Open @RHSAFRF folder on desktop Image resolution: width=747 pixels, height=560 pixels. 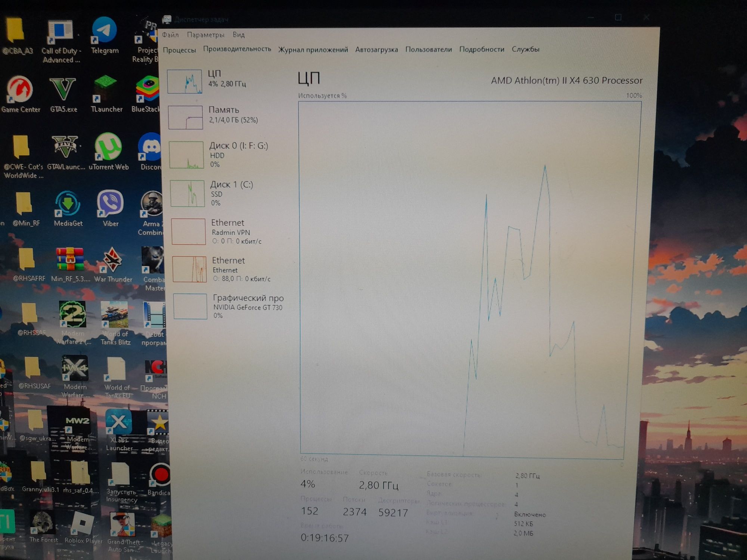[28, 264]
